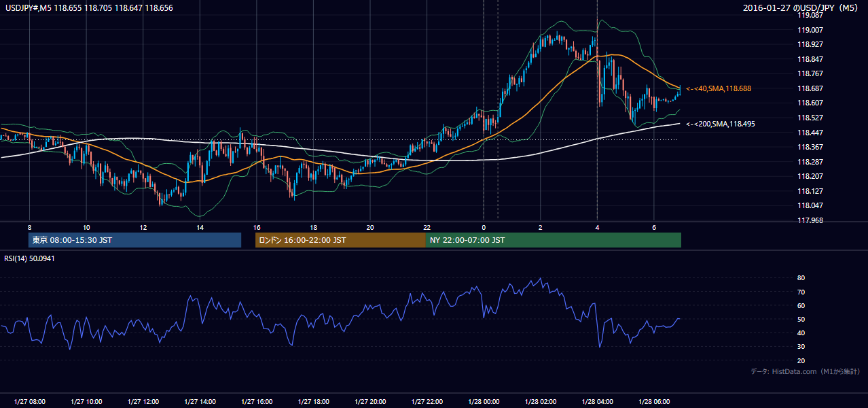Click the 118.367 price axis value

810,147
